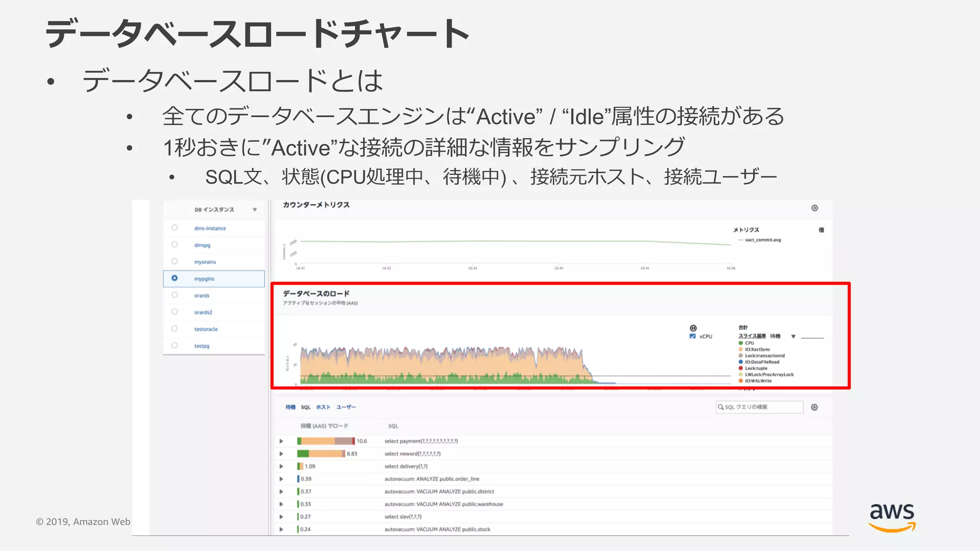Click the select slev SQL text
This screenshot has height=551, width=980.
point(403,517)
